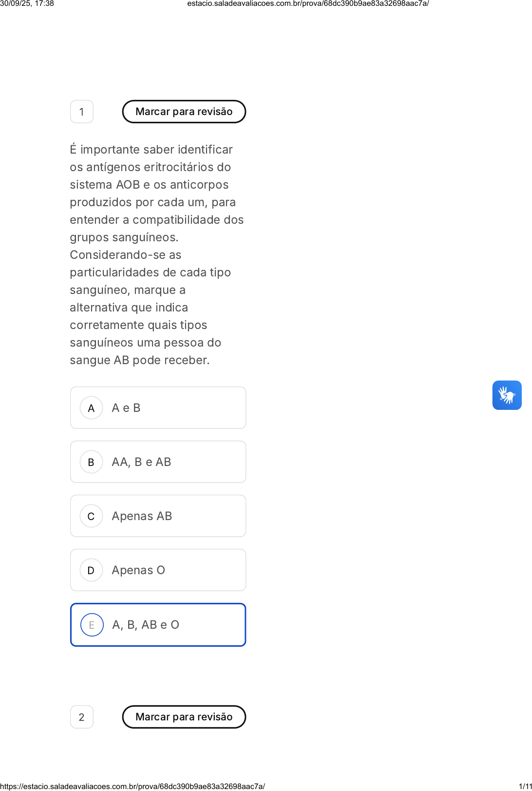Click the answer text "A, B, AB e O"
Screen dimensions: 532x791
[146, 625]
